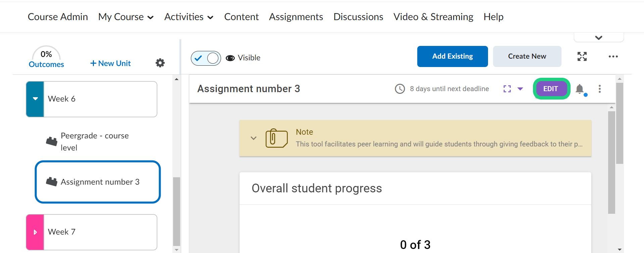Open the horizontal three-dot more options menu
Image resolution: width=644 pixels, height=253 pixels.
(613, 57)
